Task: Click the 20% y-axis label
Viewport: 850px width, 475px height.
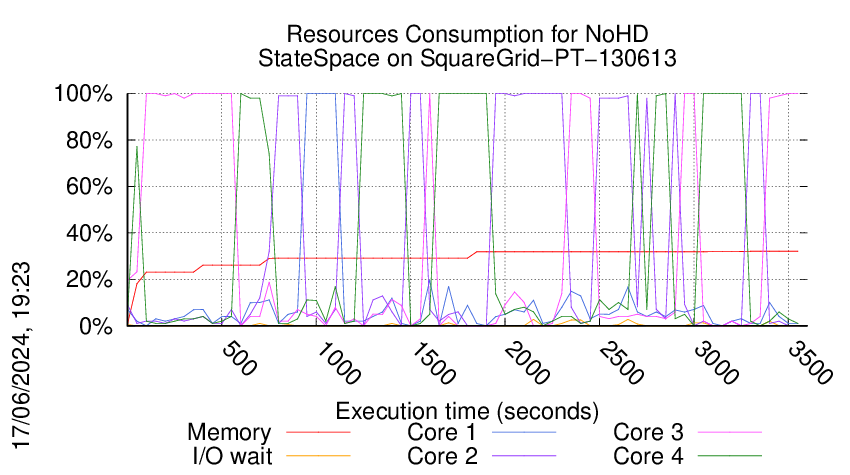Action: pos(89,280)
